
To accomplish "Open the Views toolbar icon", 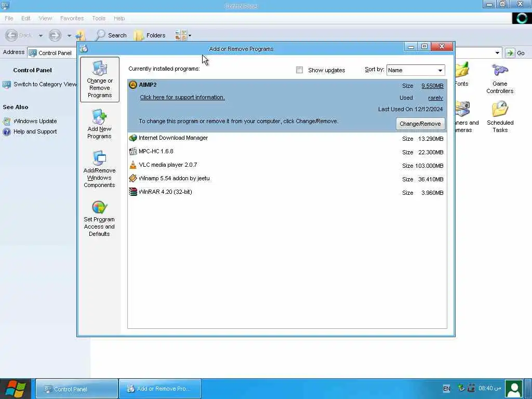I will pyautogui.click(x=180, y=35).
